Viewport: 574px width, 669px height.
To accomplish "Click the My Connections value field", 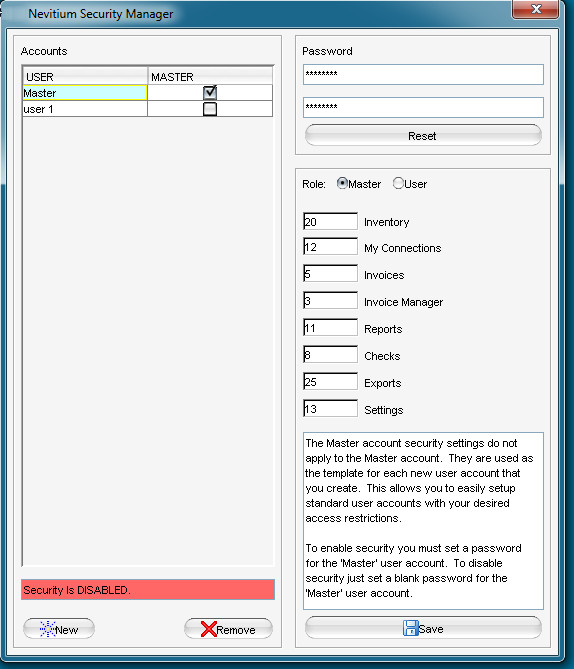I will click(x=330, y=247).
